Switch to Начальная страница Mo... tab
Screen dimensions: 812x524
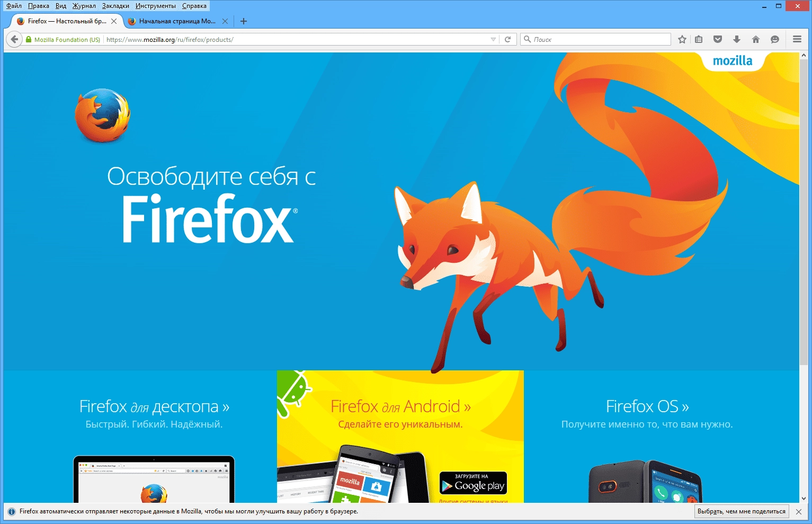point(177,21)
